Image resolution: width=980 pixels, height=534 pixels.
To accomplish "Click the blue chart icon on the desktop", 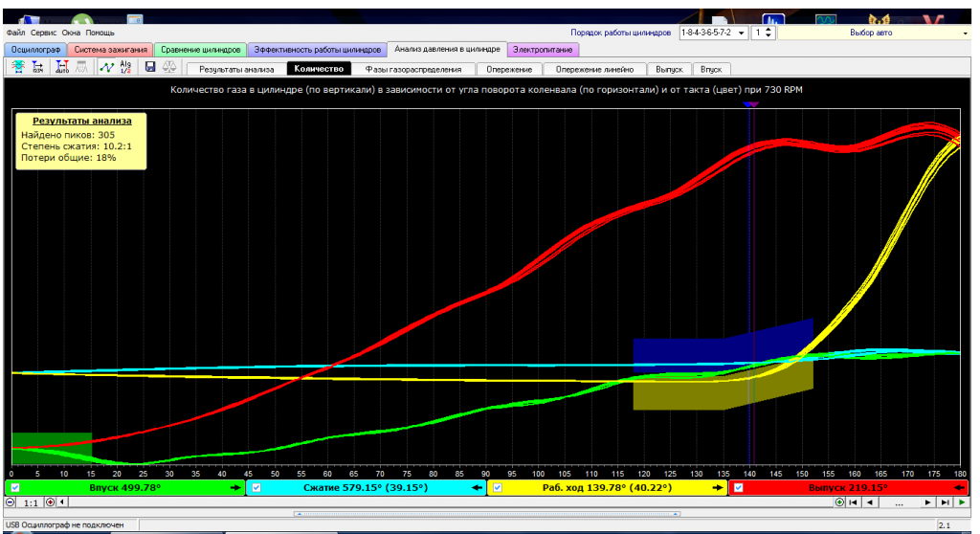I will (x=773, y=21).
